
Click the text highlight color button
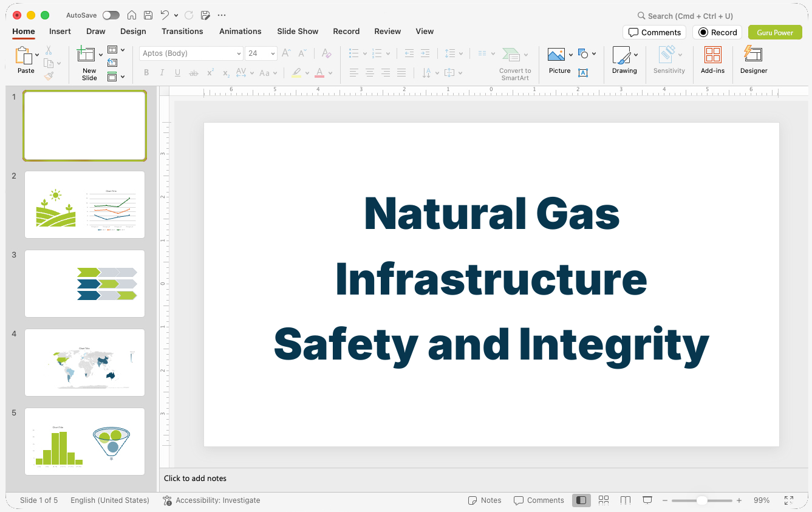click(x=296, y=73)
